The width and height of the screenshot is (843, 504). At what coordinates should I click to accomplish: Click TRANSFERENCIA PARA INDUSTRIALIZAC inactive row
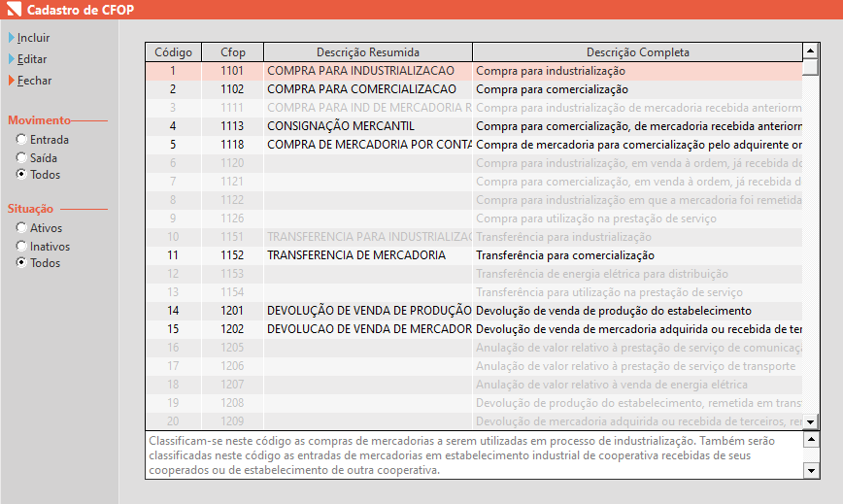[x=474, y=237]
